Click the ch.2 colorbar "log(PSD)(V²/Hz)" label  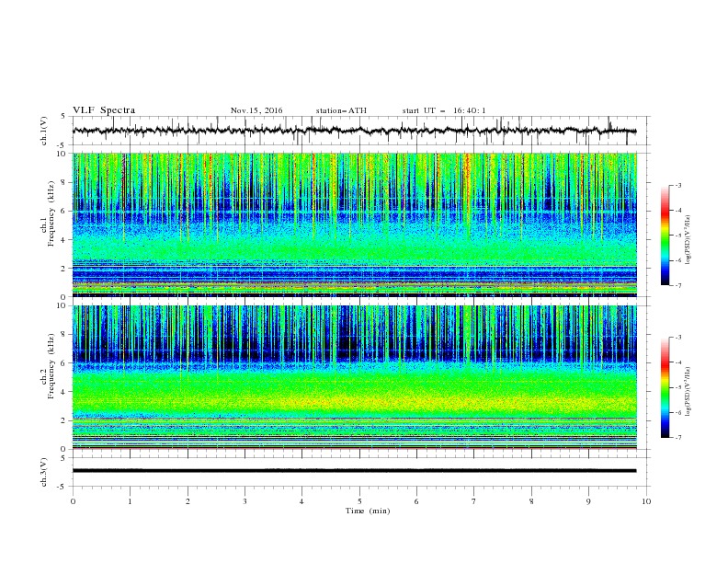click(688, 392)
